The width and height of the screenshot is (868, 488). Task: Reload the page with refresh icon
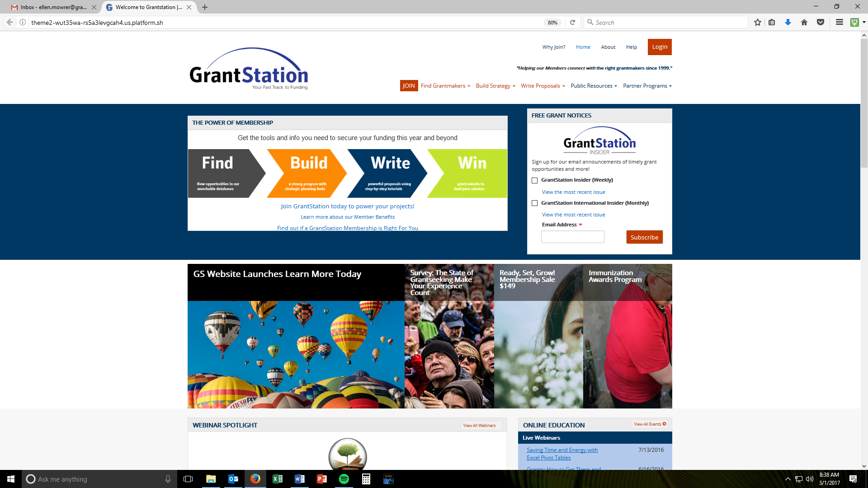[572, 23]
